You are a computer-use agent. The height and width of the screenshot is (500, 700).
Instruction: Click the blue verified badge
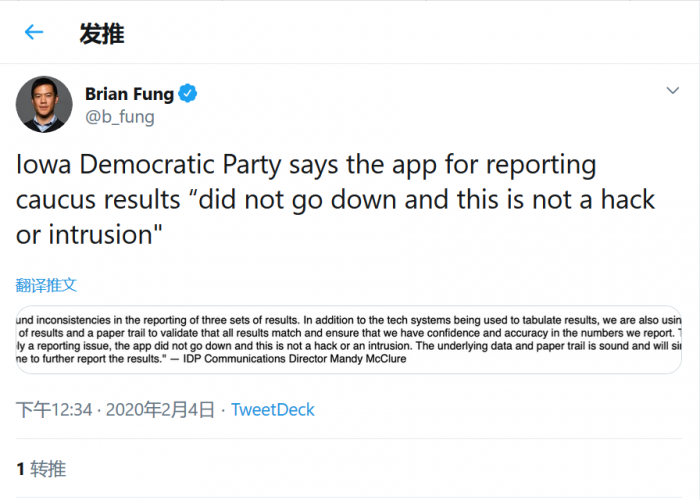188,94
